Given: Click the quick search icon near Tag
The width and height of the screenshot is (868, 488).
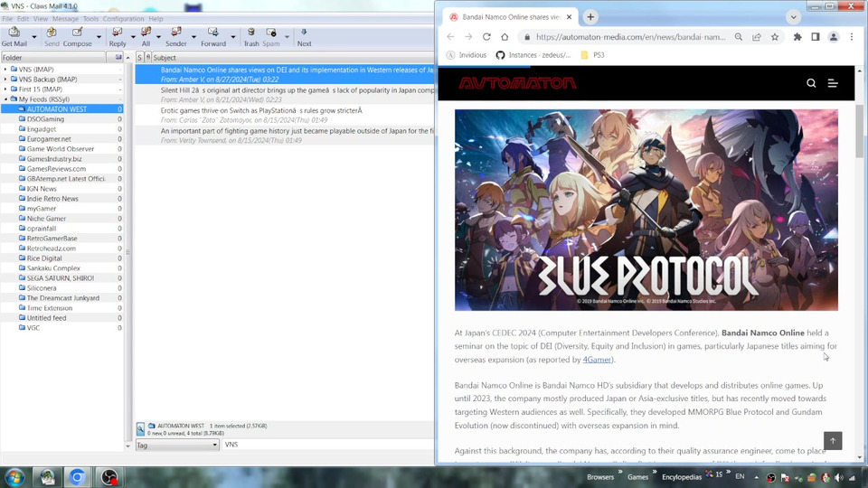Looking at the screenshot, I should click(141, 428).
